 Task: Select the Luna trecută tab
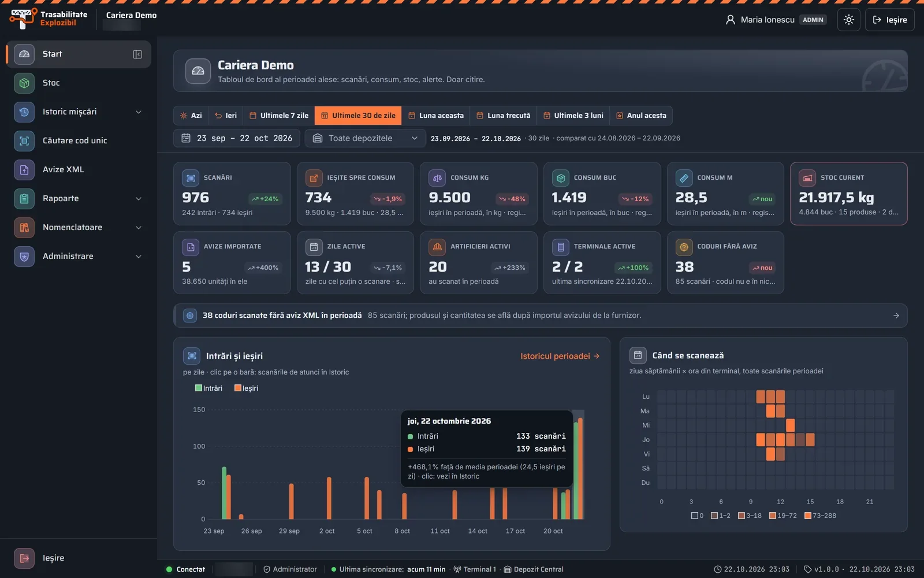504,116
